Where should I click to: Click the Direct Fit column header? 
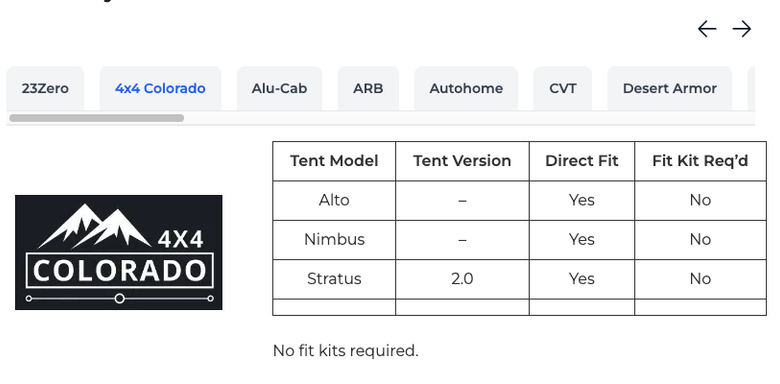click(x=582, y=161)
